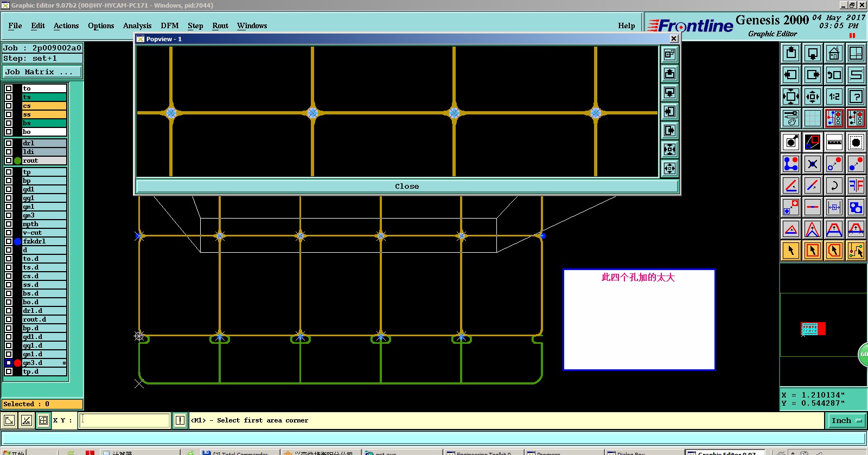Toggle the checkbox for layer tp.d

(9, 371)
